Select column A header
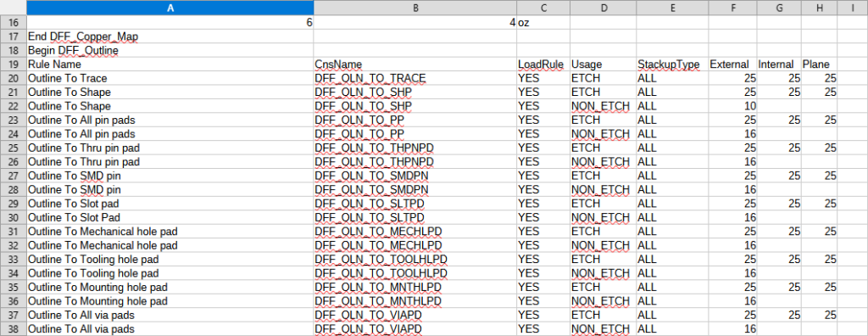The width and height of the screenshot is (868, 336). [x=170, y=7]
